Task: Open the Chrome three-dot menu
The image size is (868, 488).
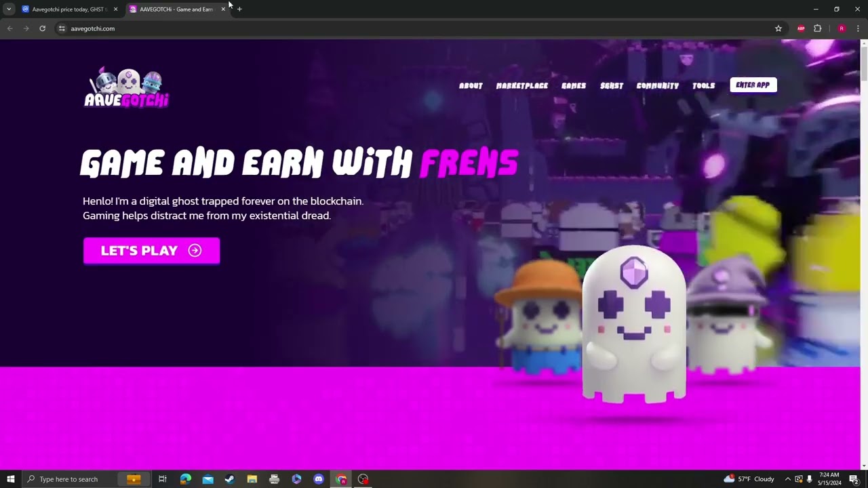Action: tap(858, 28)
